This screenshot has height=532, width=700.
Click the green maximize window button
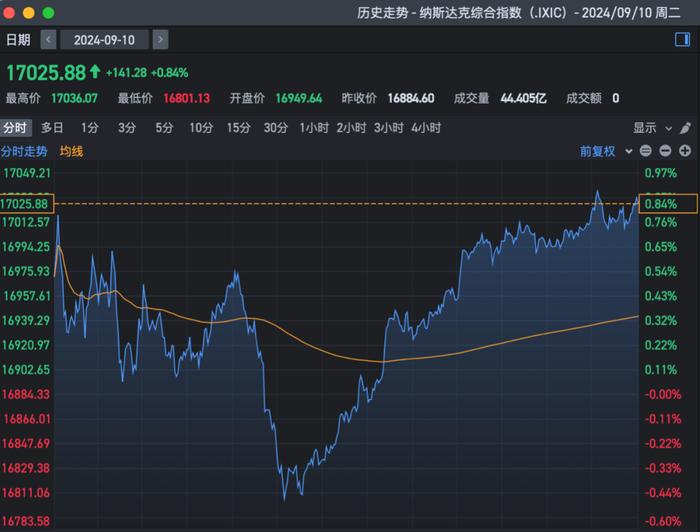tap(48, 13)
